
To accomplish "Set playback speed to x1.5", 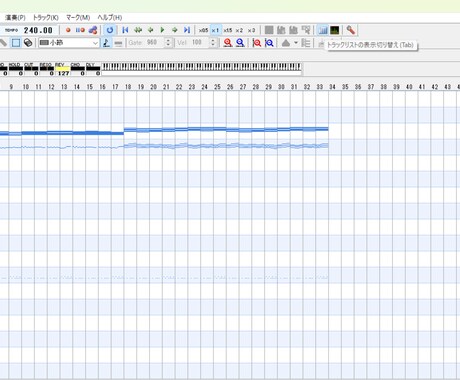I will (x=228, y=30).
